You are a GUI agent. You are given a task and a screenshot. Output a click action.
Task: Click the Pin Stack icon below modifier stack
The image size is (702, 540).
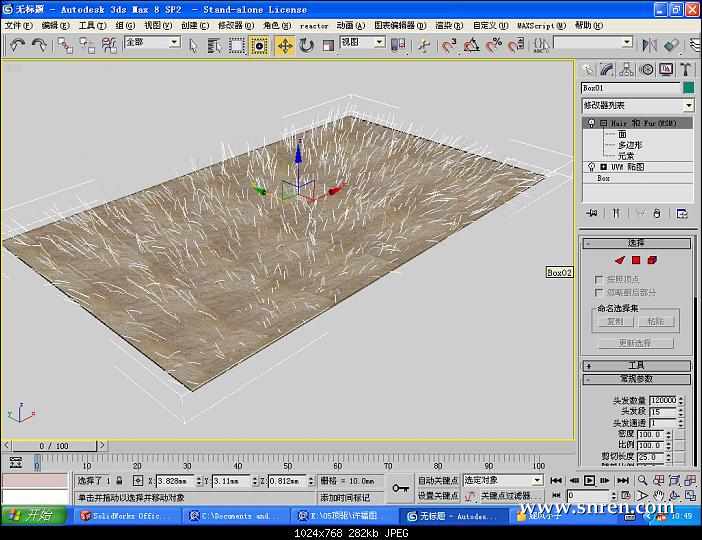pos(591,213)
